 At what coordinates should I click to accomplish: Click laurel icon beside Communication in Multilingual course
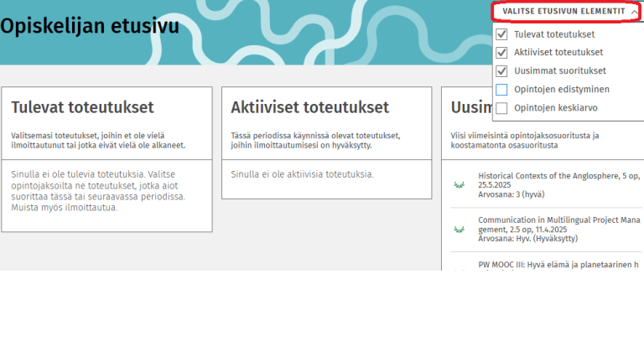pyautogui.click(x=459, y=229)
